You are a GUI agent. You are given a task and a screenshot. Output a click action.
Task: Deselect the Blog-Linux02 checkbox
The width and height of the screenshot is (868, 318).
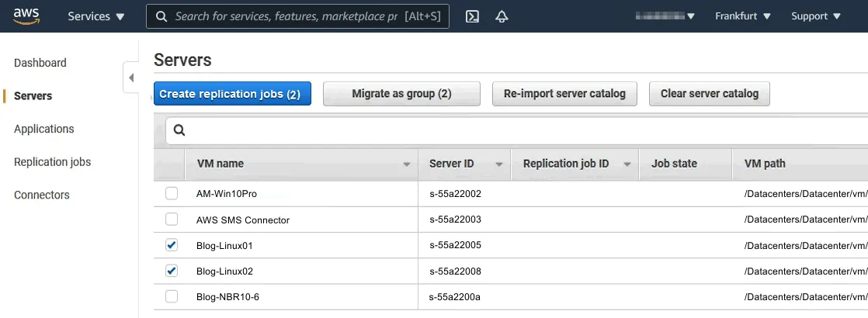pos(172,271)
